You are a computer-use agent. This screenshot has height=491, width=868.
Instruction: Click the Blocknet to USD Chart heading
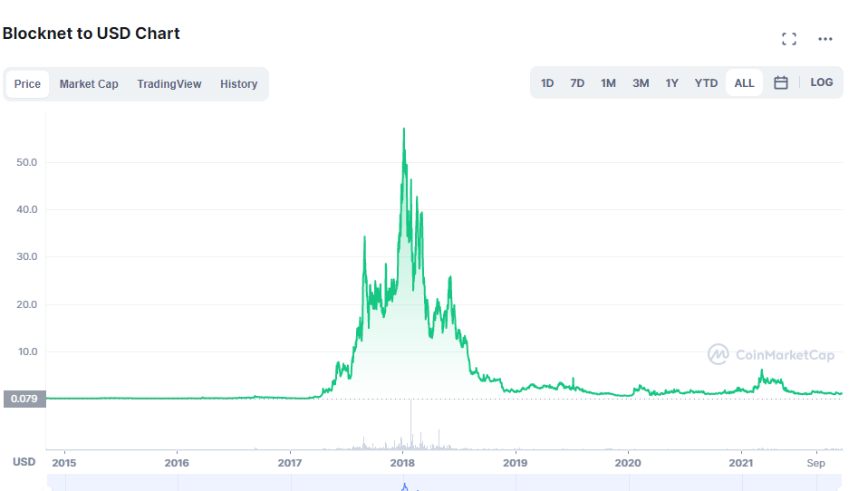tap(92, 34)
